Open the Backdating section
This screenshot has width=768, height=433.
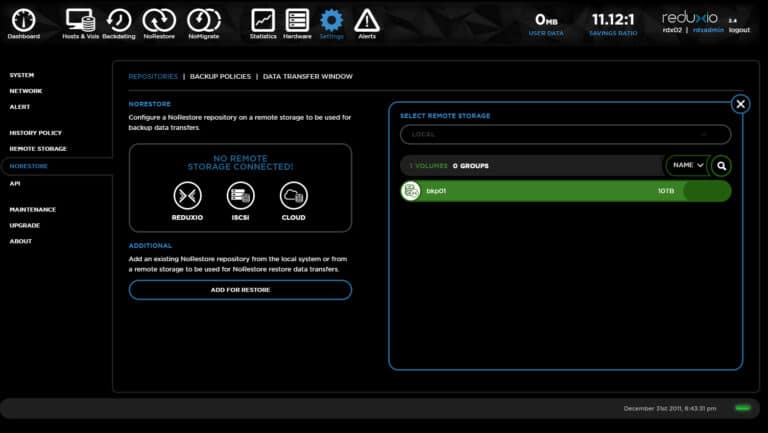coord(119,24)
